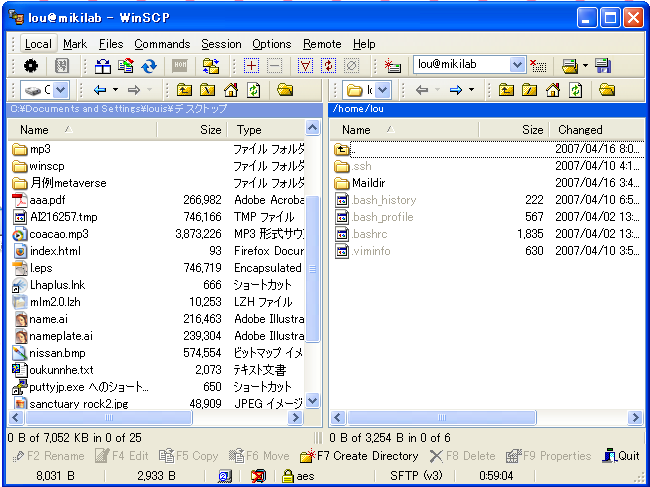This screenshot has height=487, width=650.
Task: Select the nissan.bmp file
Action: pos(57,353)
